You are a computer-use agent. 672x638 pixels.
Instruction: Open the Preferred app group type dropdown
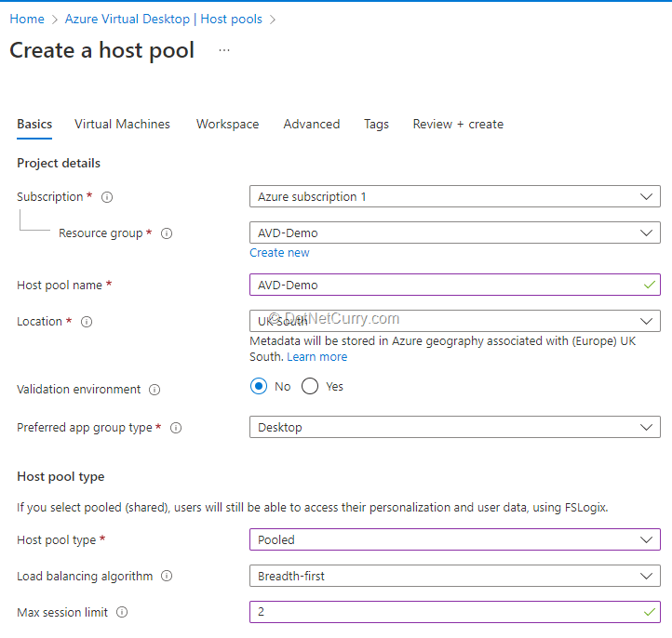455,427
